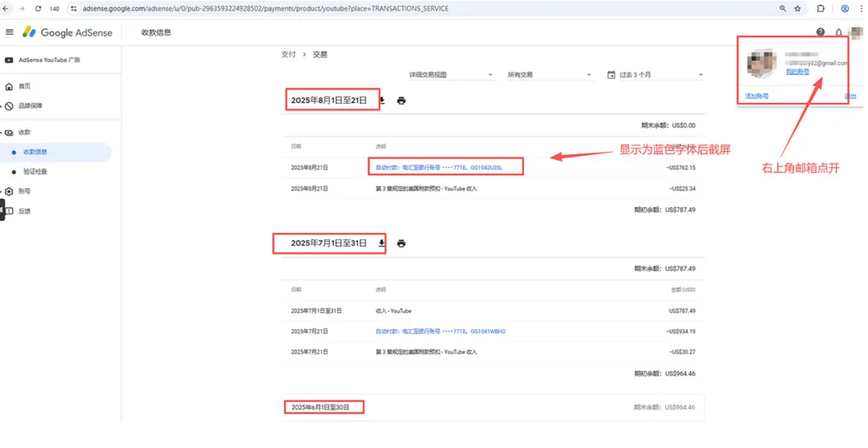Reload the page in browser

pos(38,9)
